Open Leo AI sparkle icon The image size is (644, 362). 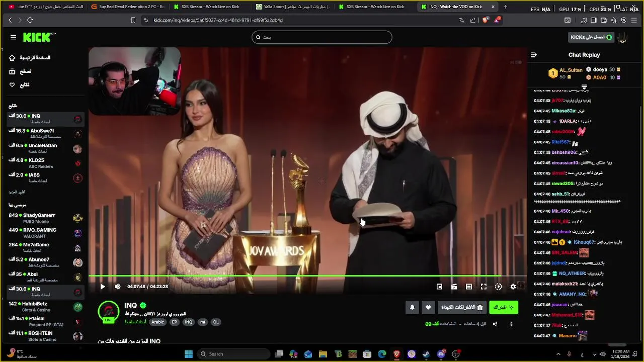click(x=614, y=20)
